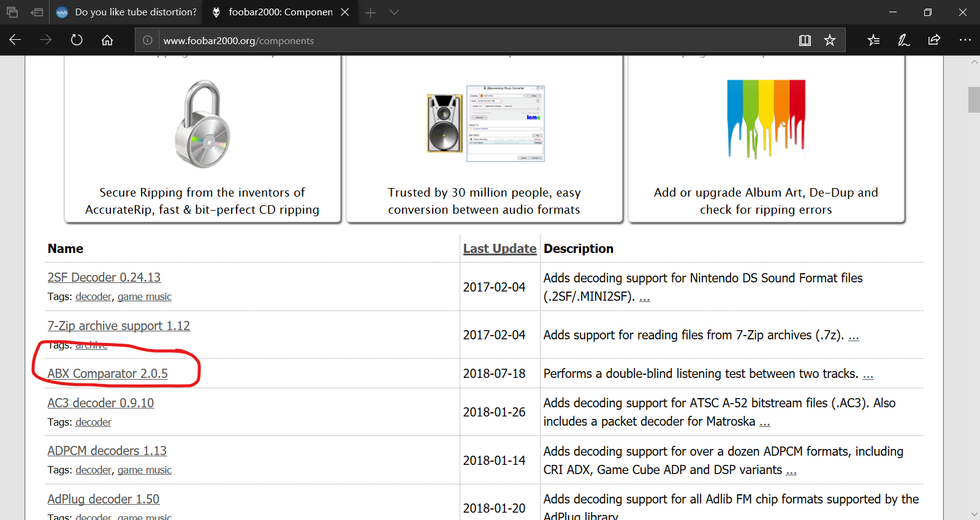The width and height of the screenshot is (980, 520).
Task: Open a new tab
Action: click(x=370, y=12)
